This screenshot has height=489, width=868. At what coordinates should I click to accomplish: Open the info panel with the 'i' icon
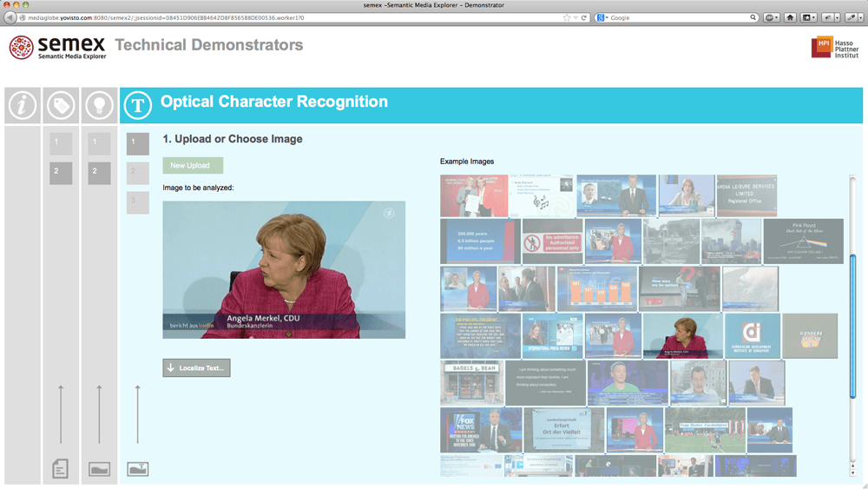click(23, 106)
